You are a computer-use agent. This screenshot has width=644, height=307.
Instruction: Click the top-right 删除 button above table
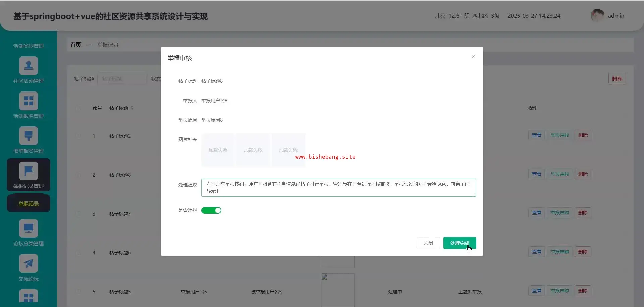[x=617, y=79]
